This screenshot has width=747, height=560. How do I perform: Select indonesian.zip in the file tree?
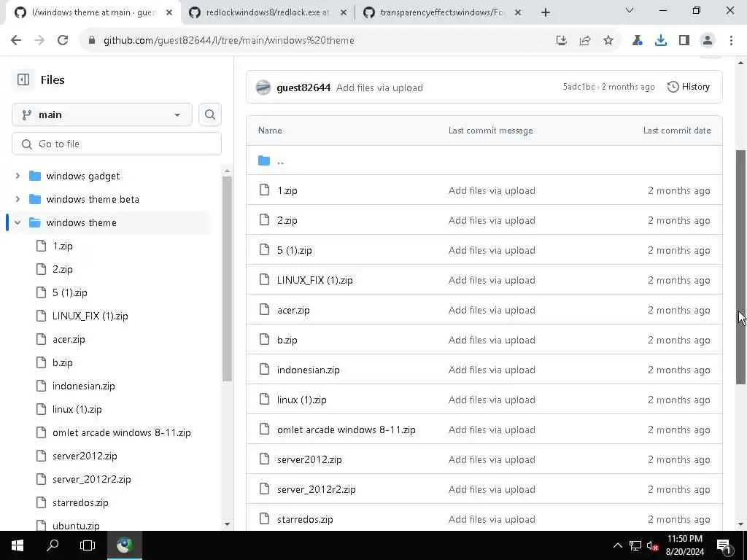click(x=83, y=386)
